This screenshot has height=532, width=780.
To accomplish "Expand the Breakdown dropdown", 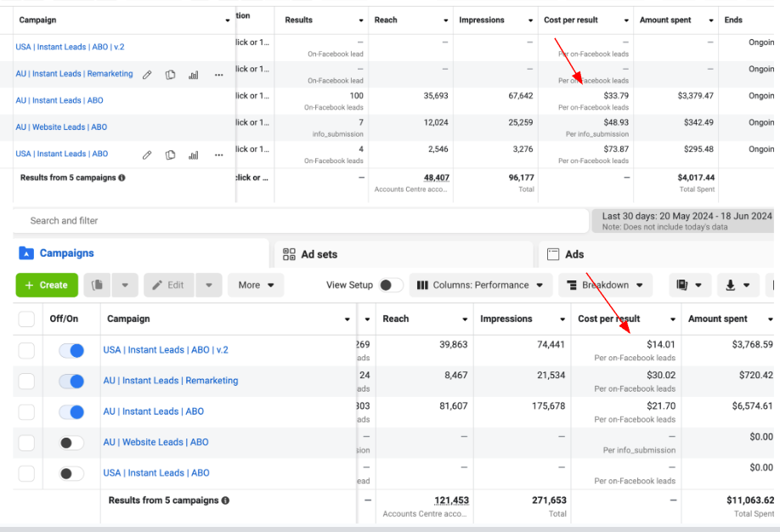I will tap(605, 286).
